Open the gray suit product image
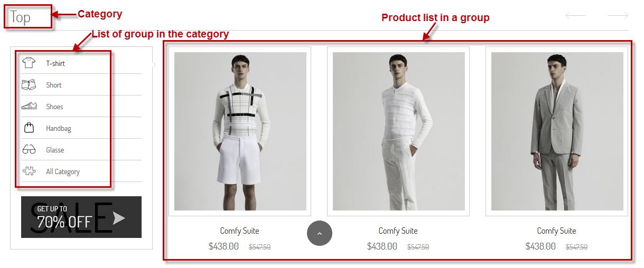This screenshot has width=644, height=268. pyautogui.click(x=557, y=131)
